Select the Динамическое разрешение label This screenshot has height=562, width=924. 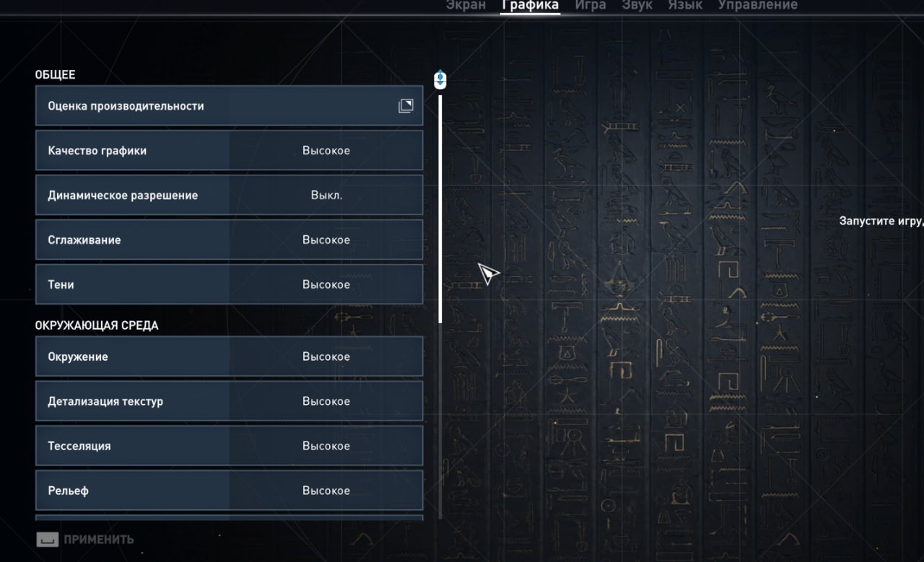(x=123, y=196)
